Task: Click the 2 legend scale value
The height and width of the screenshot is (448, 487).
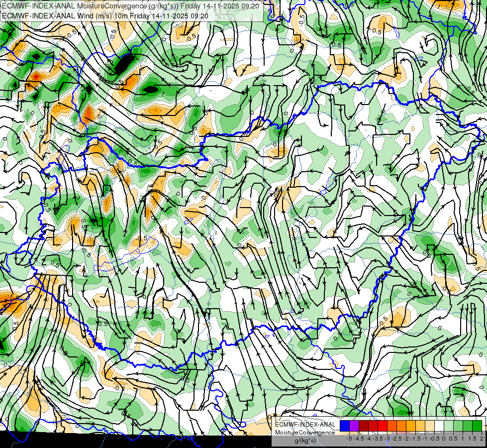Action: [x=482, y=439]
